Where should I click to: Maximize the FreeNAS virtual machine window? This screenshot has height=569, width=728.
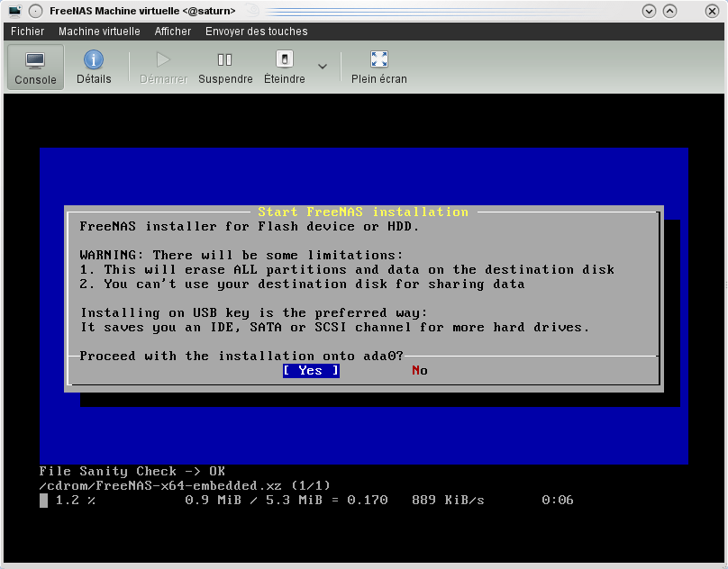click(x=669, y=11)
